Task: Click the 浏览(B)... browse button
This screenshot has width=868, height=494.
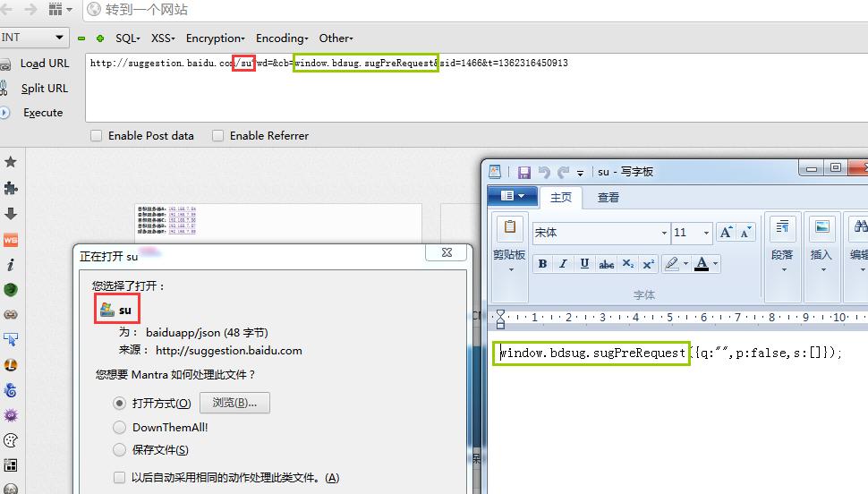Action: [234, 403]
